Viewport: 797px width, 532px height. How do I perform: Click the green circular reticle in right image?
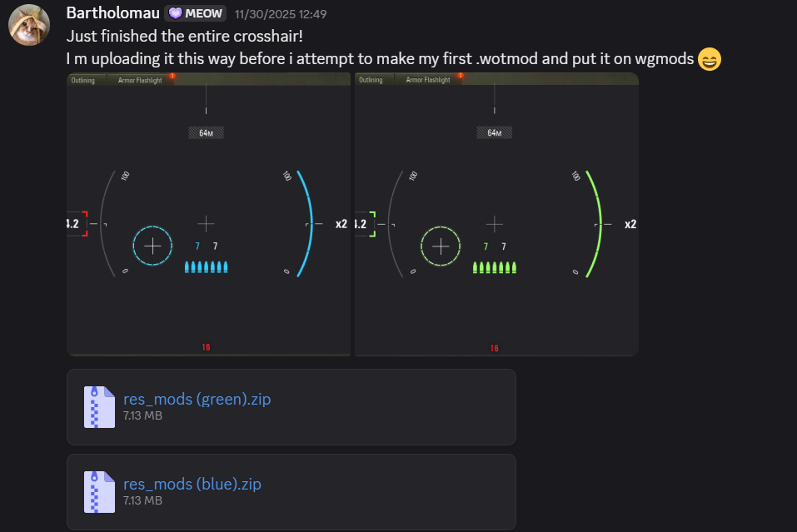(x=441, y=246)
